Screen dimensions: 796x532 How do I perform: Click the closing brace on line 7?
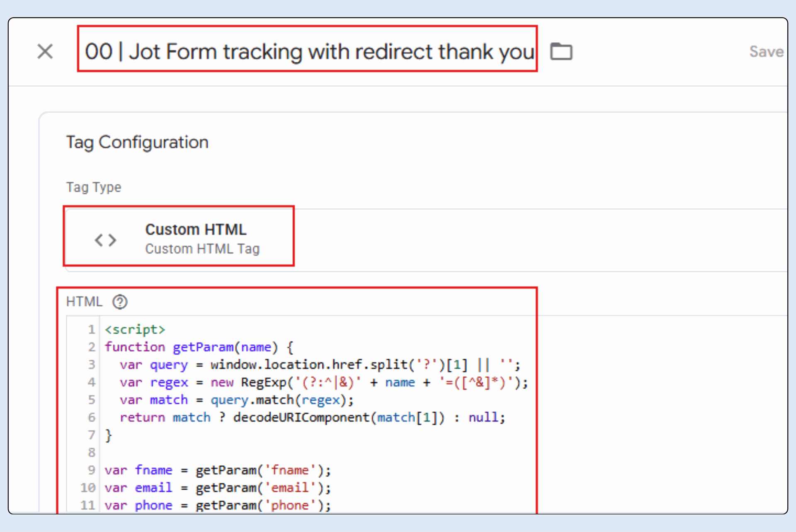[108, 435]
